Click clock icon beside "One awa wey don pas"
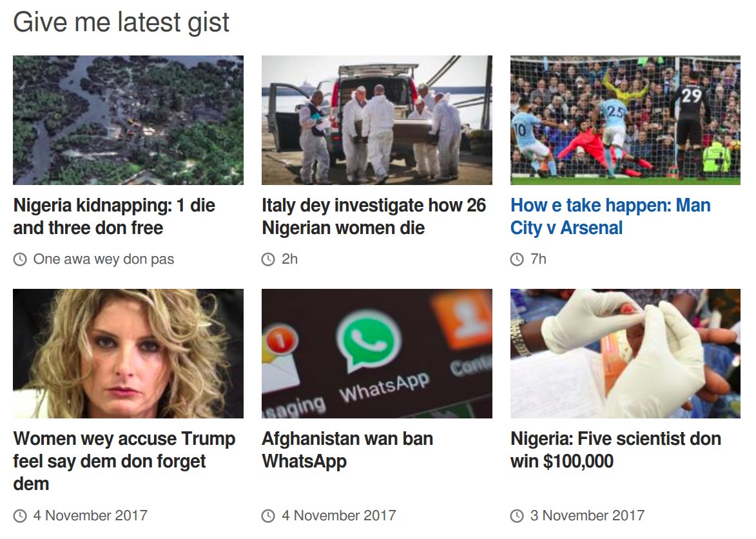 [20, 260]
